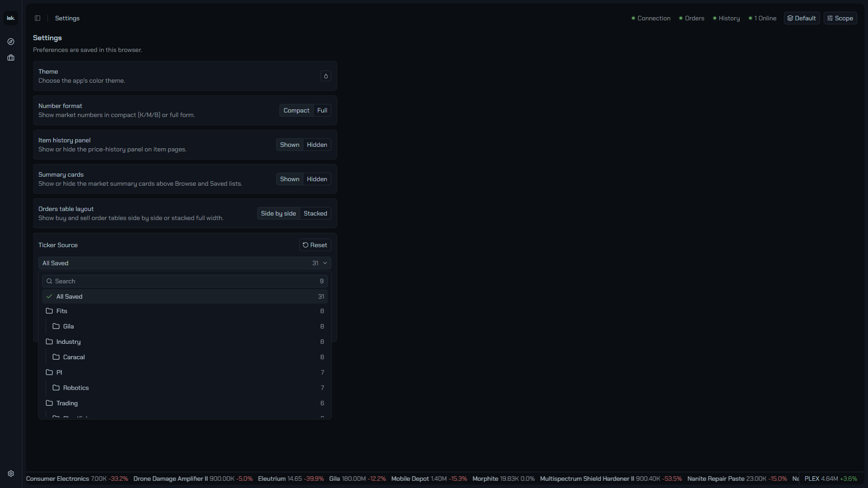Select the Fits folder as ticker source
Image resolution: width=868 pixels, height=488 pixels.
[185, 311]
